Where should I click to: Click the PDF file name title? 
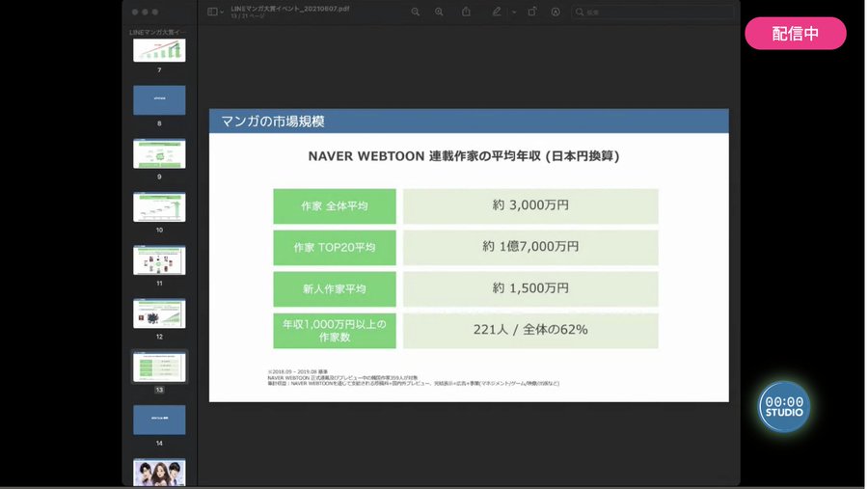pos(289,9)
